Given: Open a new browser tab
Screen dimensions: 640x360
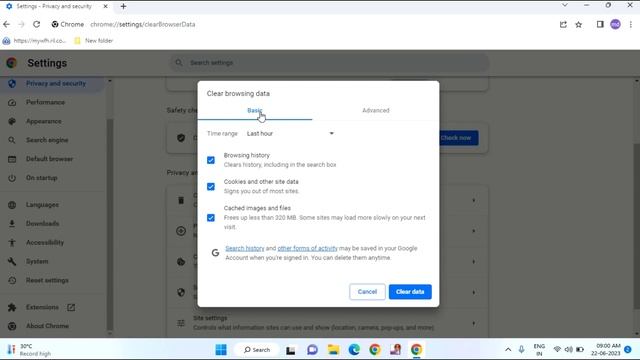Looking at the screenshot, I should click(x=123, y=6).
